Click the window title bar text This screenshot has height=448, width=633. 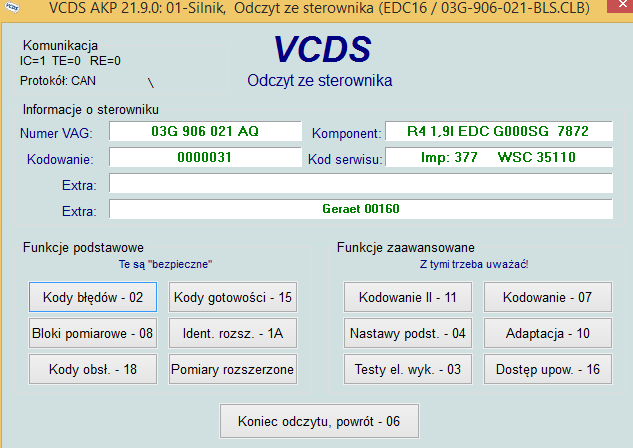(x=319, y=8)
